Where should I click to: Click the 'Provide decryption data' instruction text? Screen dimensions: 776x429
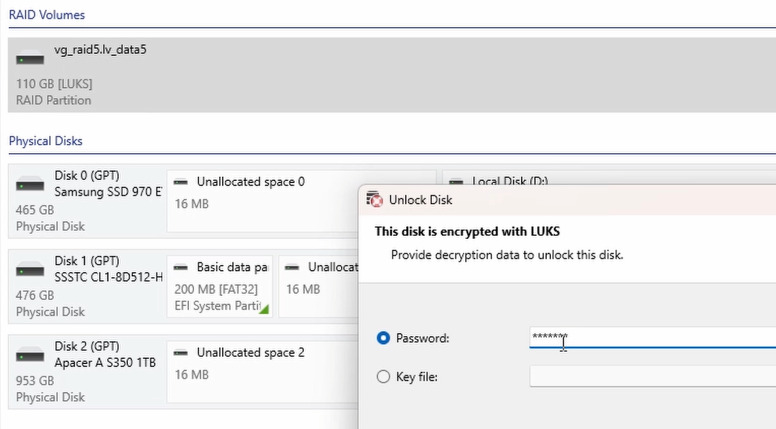click(x=507, y=255)
